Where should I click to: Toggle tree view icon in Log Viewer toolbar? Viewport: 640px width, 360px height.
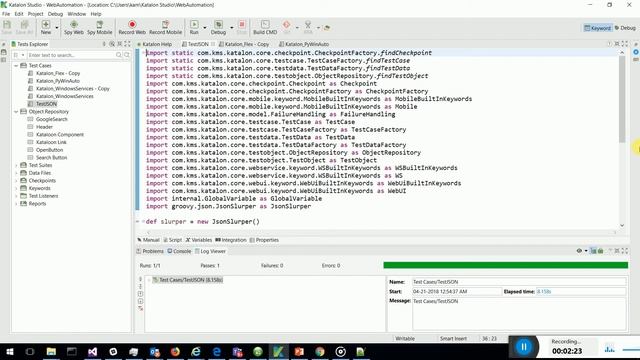click(x=593, y=251)
